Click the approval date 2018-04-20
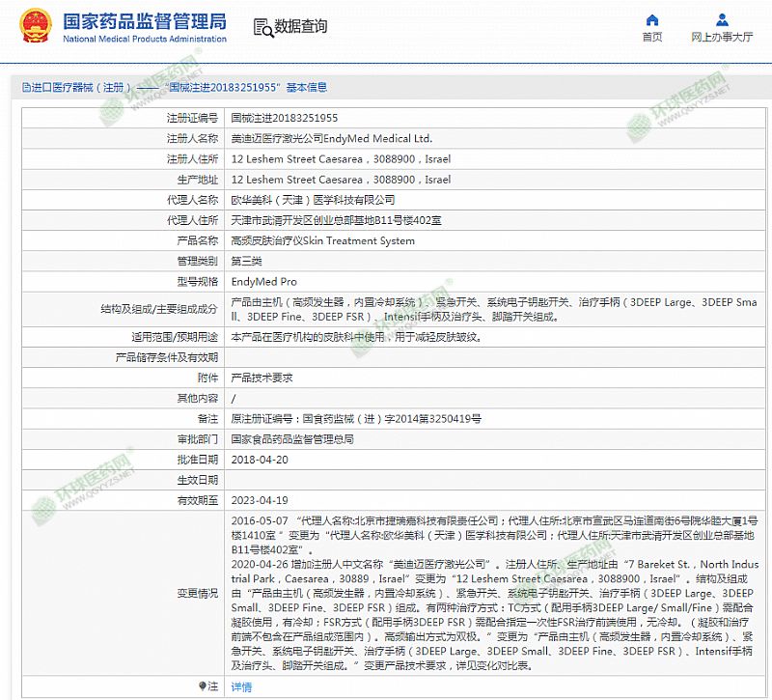The image size is (772, 700). (x=260, y=460)
